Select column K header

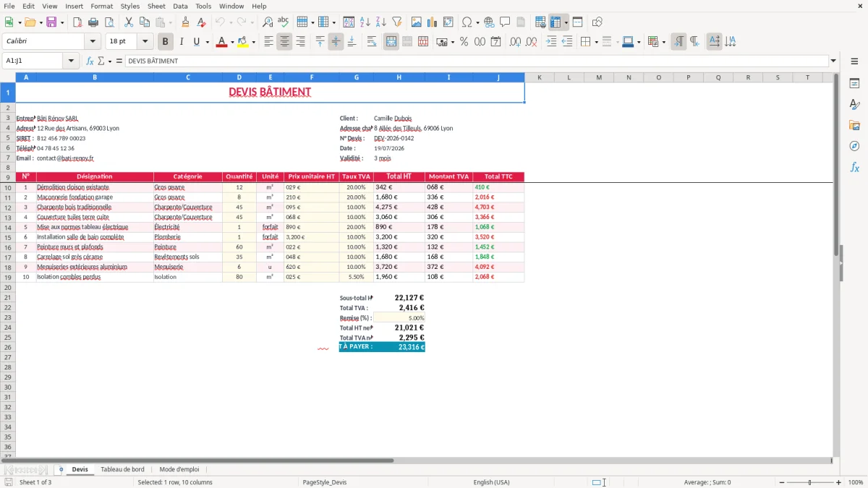(539, 77)
